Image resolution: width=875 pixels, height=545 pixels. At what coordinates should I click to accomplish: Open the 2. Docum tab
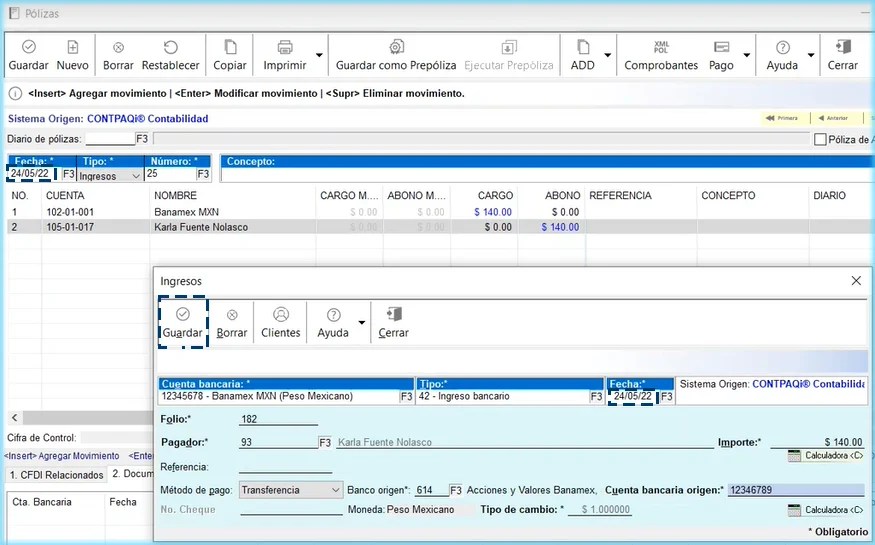tap(132, 474)
